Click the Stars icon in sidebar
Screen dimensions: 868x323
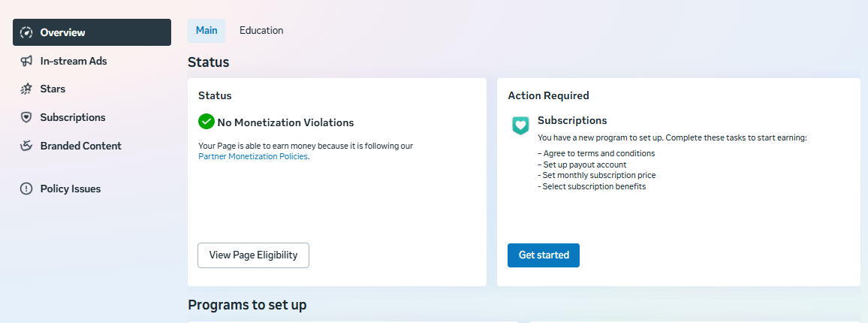[x=27, y=89]
